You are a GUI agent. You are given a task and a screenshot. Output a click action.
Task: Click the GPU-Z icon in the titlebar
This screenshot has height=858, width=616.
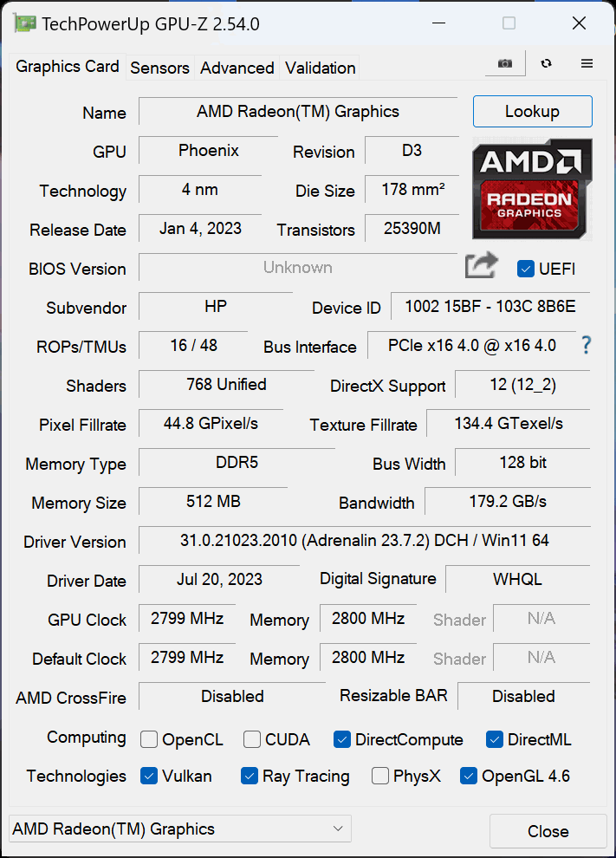[24, 23]
